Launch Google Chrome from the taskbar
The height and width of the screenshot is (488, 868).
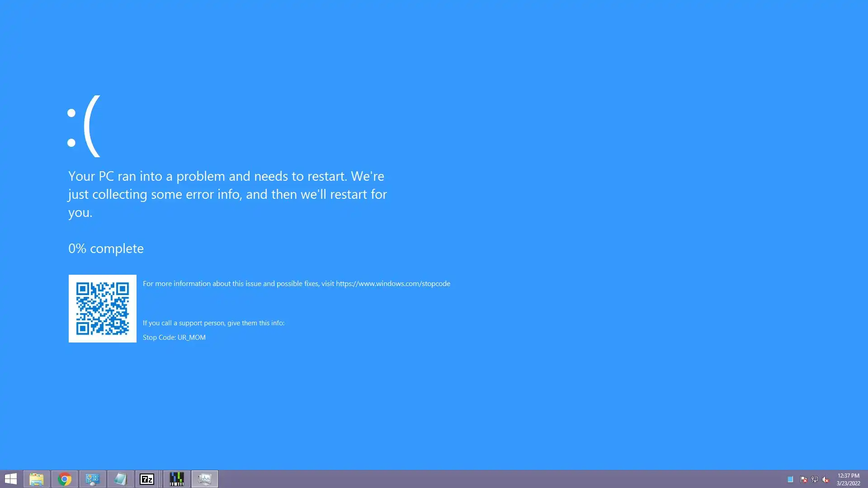click(x=65, y=479)
